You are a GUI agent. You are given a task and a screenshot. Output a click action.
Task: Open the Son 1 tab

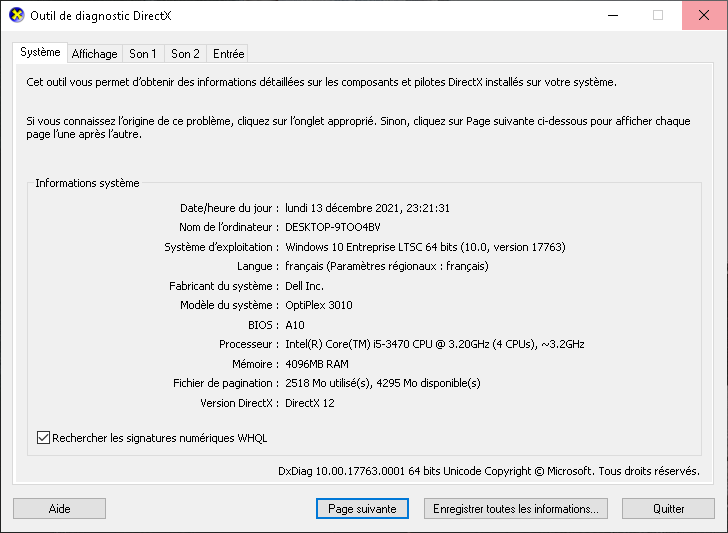[x=143, y=54]
